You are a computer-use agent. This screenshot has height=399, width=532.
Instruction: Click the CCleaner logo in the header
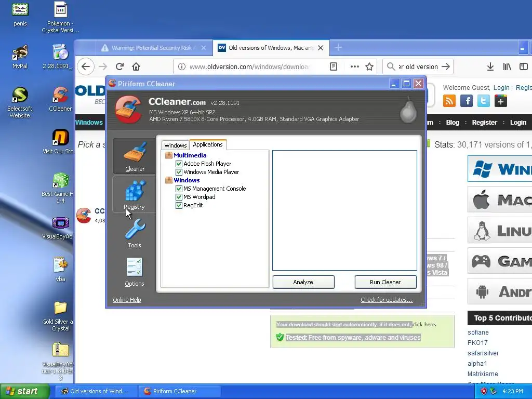click(128, 109)
